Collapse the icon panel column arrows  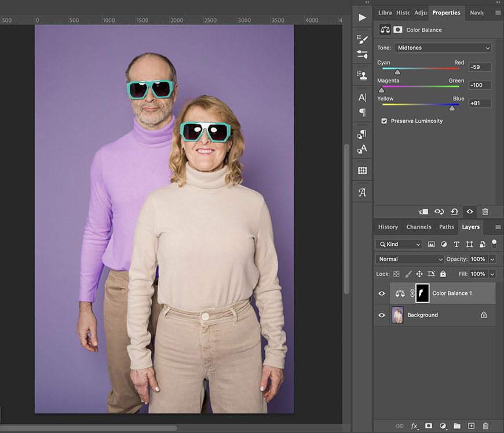367,2
